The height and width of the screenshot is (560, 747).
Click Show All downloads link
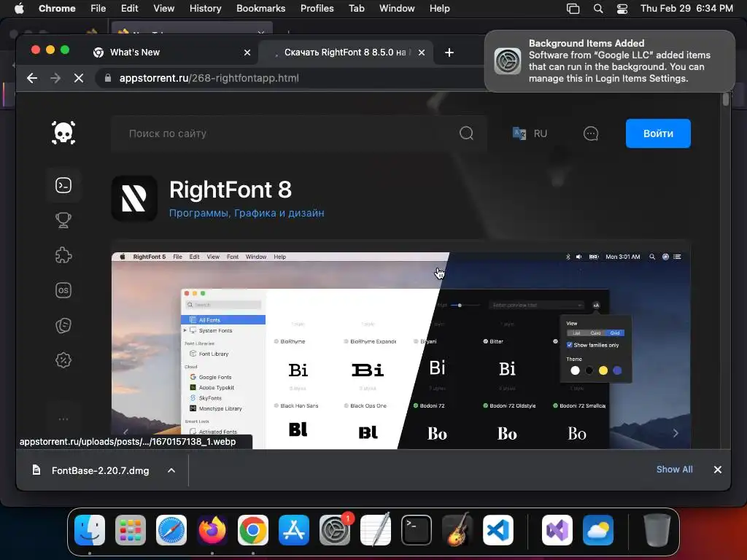(675, 470)
